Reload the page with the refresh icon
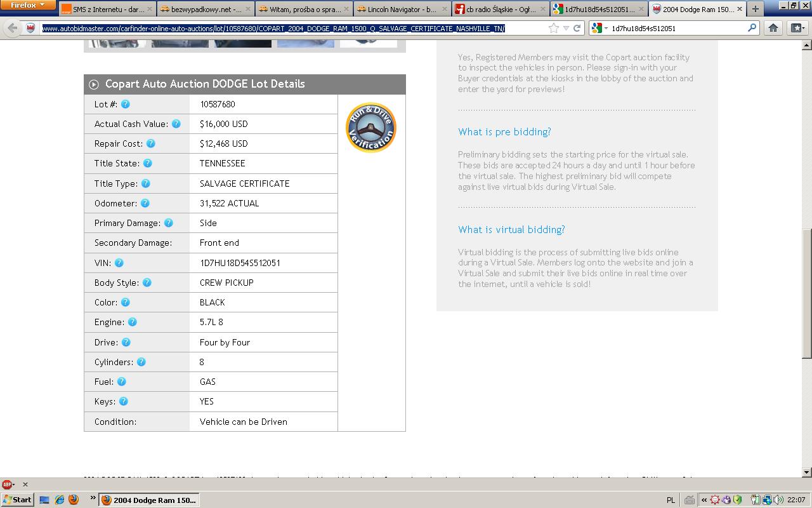The width and height of the screenshot is (812, 508). tap(577, 29)
